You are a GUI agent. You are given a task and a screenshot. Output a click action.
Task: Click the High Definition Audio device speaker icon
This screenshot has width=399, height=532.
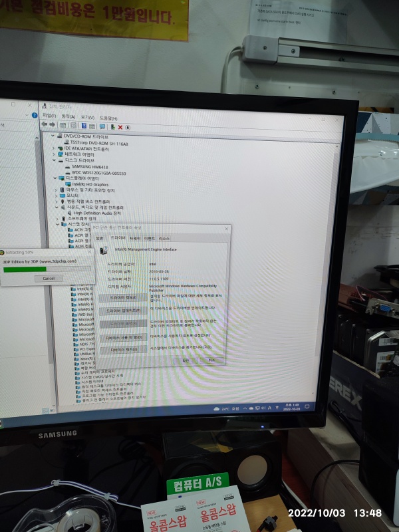pos(70,213)
